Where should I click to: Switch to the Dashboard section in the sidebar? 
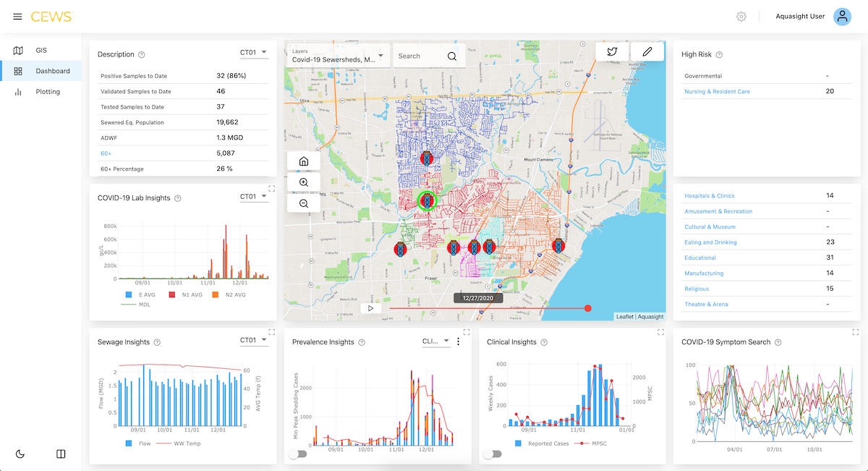coord(17,71)
